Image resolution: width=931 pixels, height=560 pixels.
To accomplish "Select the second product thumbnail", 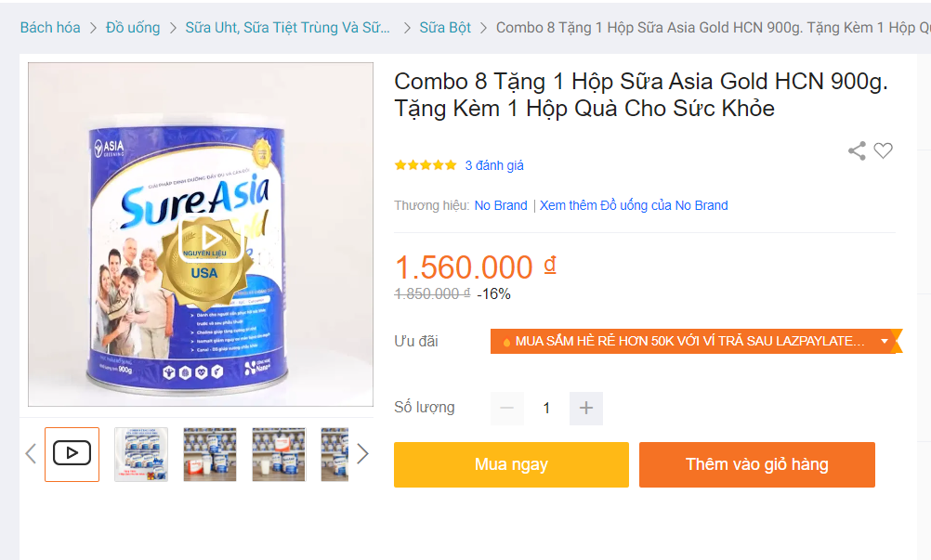I will [x=141, y=454].
